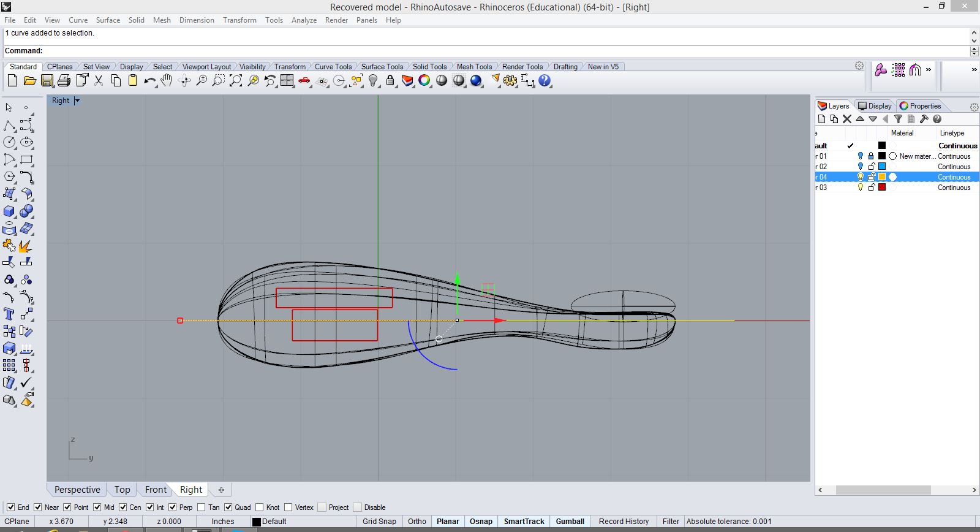Open the 4-viewport layout icon
Image resolution: width=980 pixels, height=532 pixels.
pos(287,81)
